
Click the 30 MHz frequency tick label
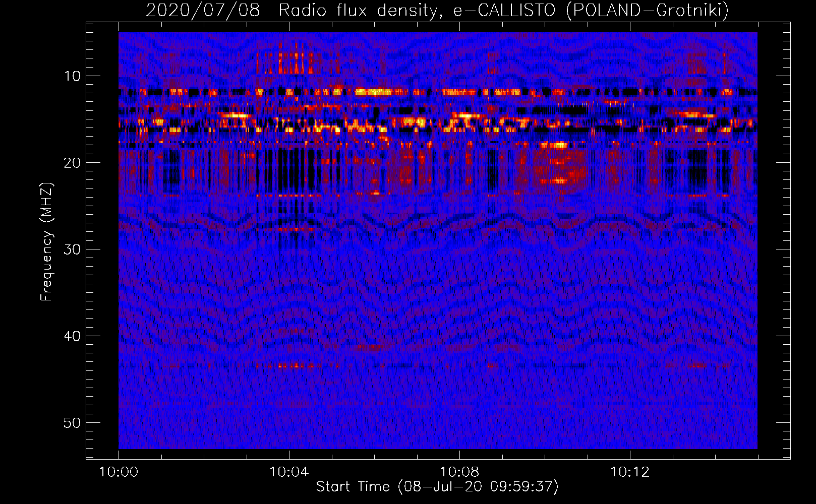click(72, 249)
